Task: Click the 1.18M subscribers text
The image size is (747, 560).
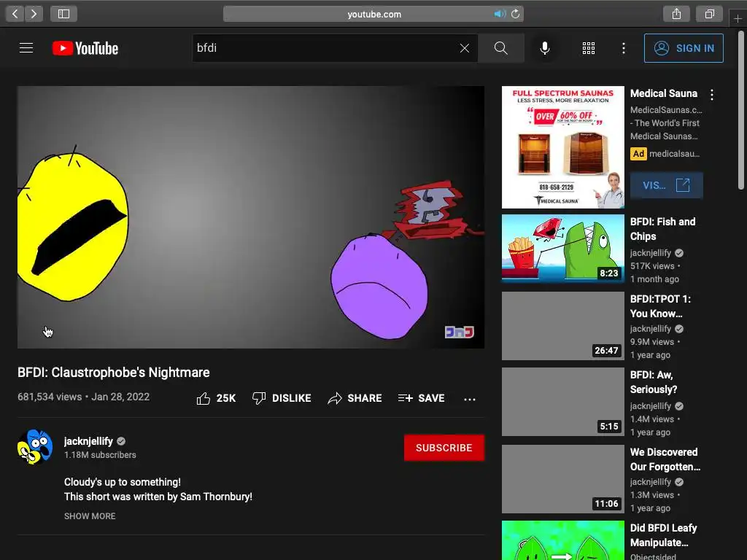Action: (x=100, y=455)
